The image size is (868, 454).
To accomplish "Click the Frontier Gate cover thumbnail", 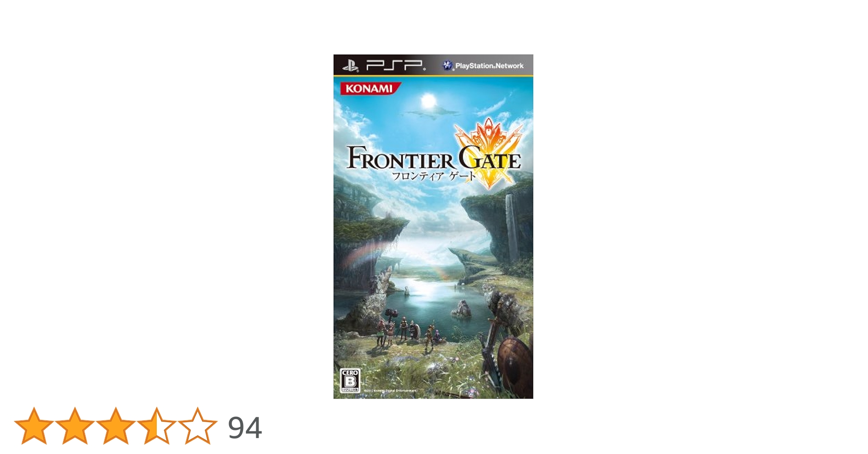I will (x=433, y=227).
